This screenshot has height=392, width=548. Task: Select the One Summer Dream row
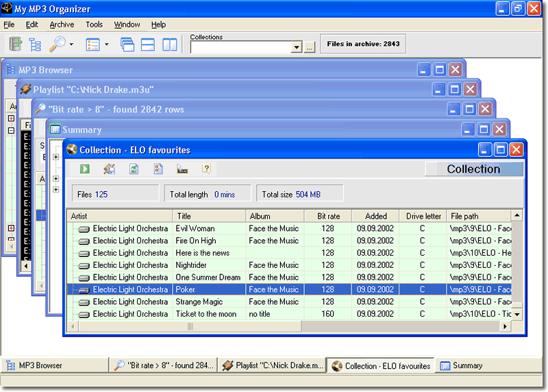(289, 278)
